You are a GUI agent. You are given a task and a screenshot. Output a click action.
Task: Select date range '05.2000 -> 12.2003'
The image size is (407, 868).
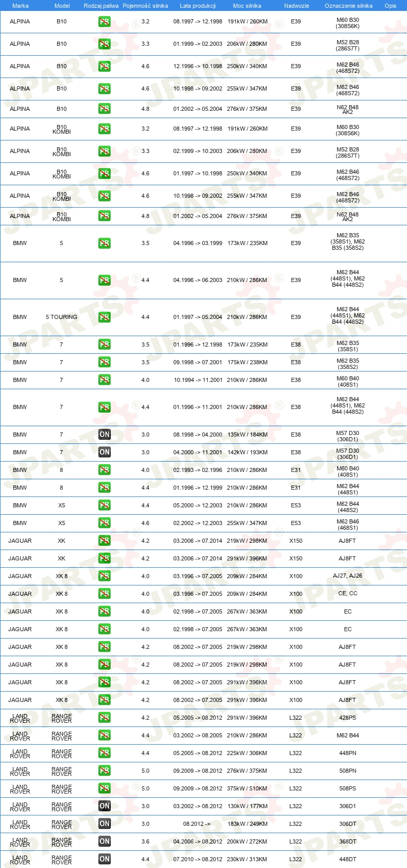tap(198, 505)
